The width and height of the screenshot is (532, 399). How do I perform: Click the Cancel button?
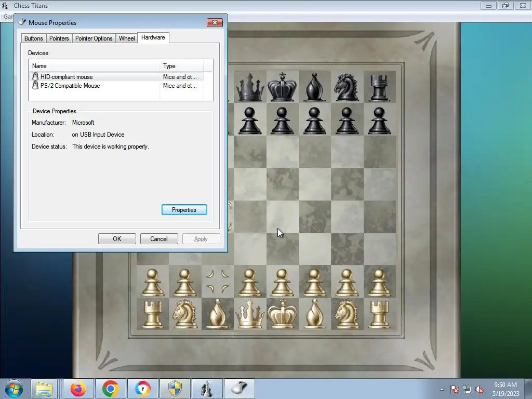click(x=159, y=239)
